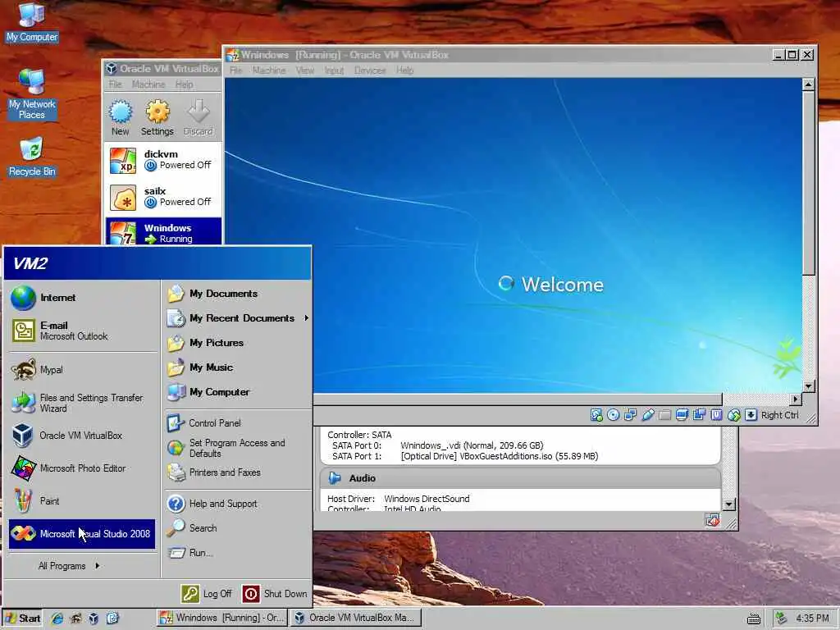Expand My Recent Documents submenu
This screenshot has height=630, width=840.
coord(238,318)
